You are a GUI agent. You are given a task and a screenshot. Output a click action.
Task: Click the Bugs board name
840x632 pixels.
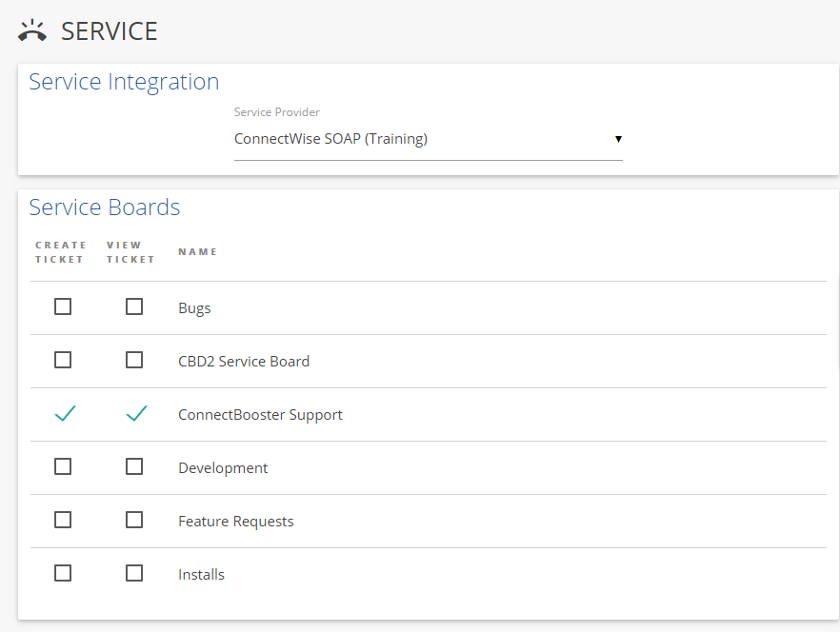click(194, 308)
